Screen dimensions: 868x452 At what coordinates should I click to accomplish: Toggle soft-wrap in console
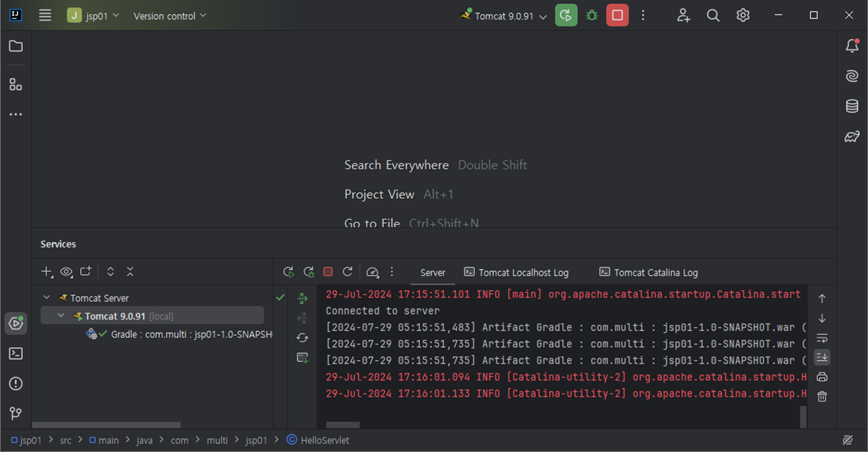[822, 338]
